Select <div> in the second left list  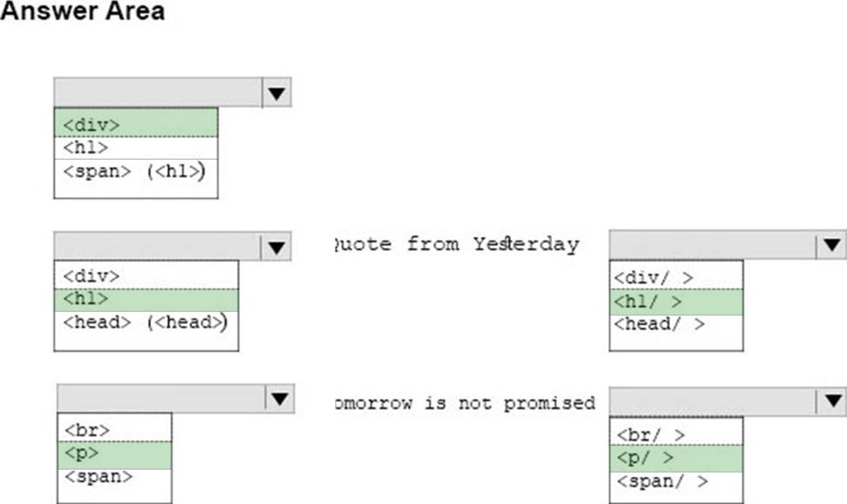(146, 275)
